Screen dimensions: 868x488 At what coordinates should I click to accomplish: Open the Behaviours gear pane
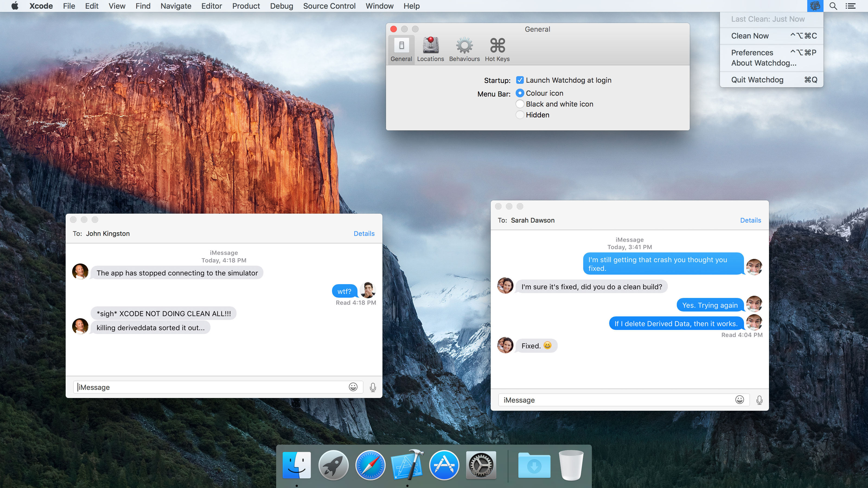pos(464,49)
